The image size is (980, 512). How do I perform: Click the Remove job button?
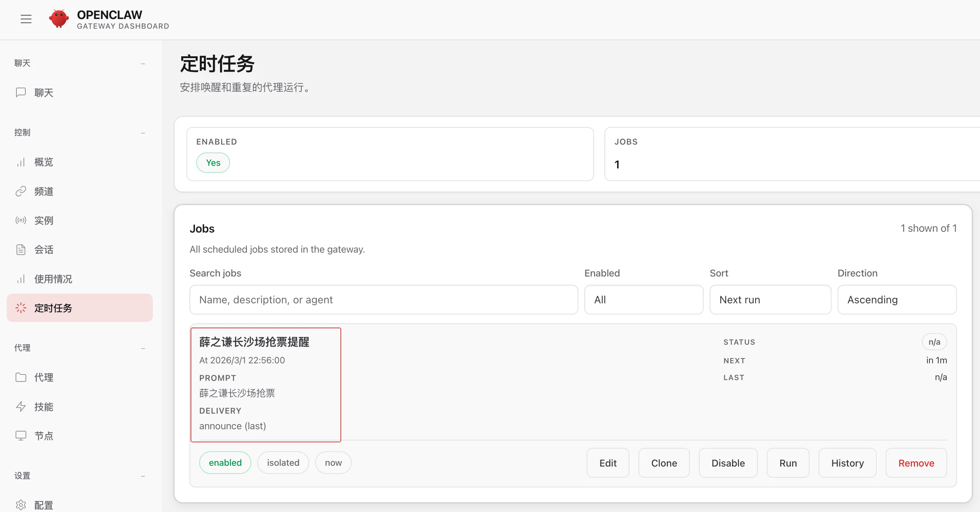click(916, 463)
